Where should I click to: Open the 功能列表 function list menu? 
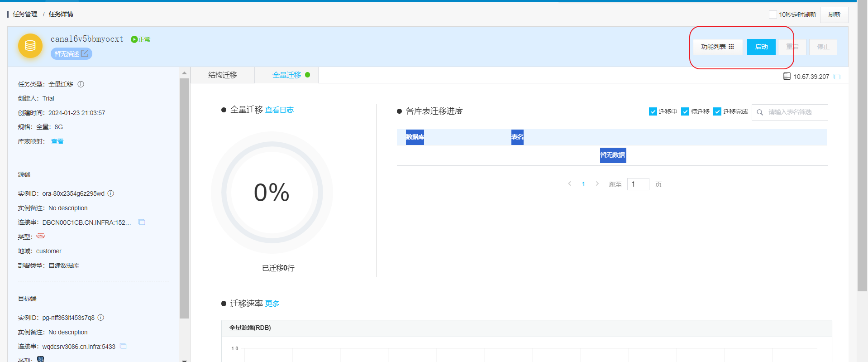pyautogui.click(x=718, y=47)
